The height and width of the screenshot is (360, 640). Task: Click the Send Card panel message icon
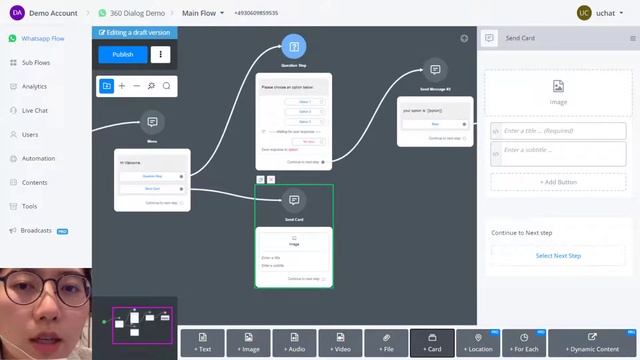(489, 38)
